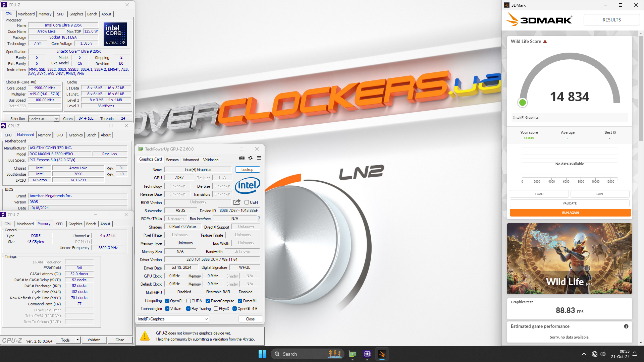Click the GPU-Z refresh icon
Viewport: 644px width, 362px height.
[x=251, y=158]
